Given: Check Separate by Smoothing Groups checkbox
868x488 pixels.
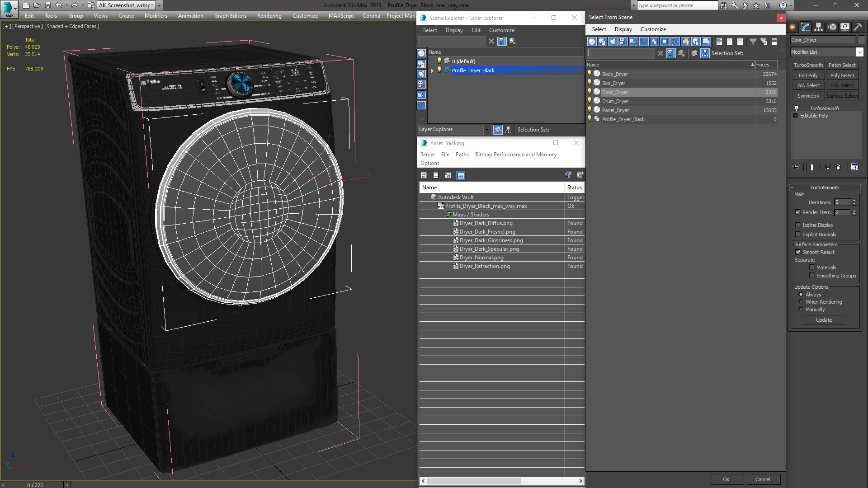Looking at the screenshot, I should click(x=811, y=276).
